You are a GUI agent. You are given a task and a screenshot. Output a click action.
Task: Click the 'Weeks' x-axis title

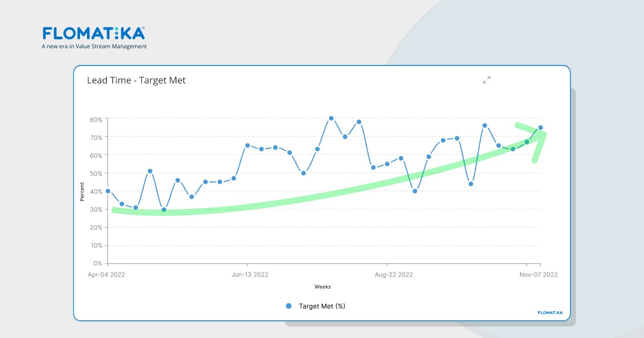(x=323, y=286)
